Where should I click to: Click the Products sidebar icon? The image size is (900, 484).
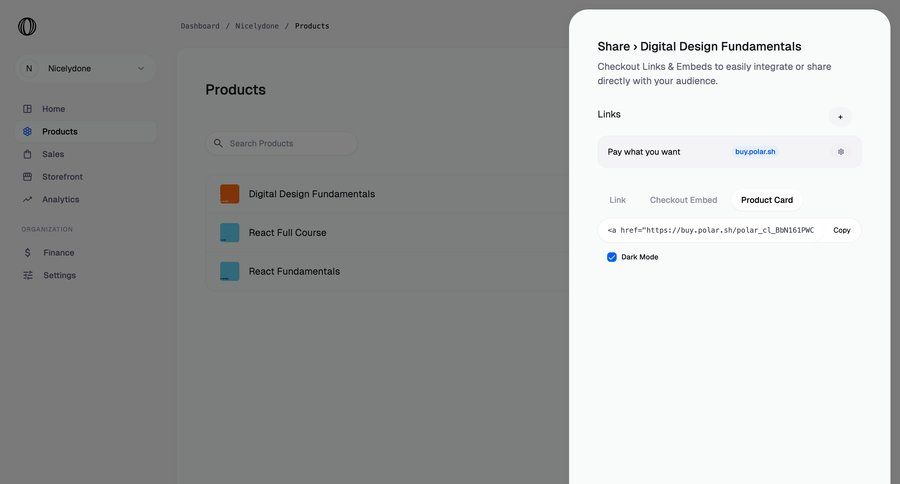[x=27, y=131]
